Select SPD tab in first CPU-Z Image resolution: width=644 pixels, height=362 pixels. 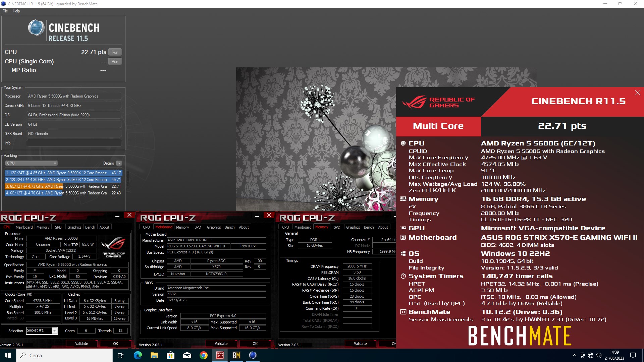tap(58, 227)
